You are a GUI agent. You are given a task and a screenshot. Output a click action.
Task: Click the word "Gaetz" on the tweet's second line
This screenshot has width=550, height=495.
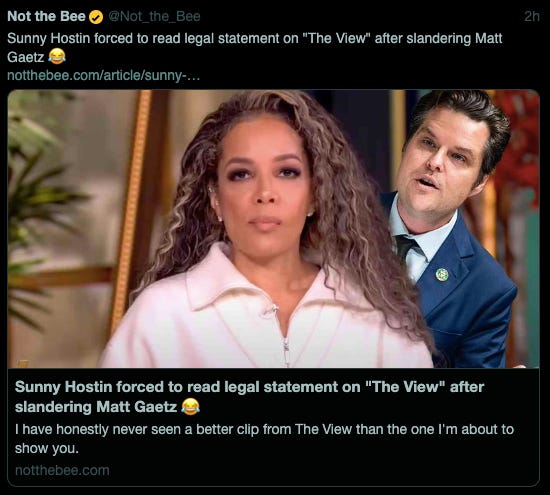pos(26,57)
